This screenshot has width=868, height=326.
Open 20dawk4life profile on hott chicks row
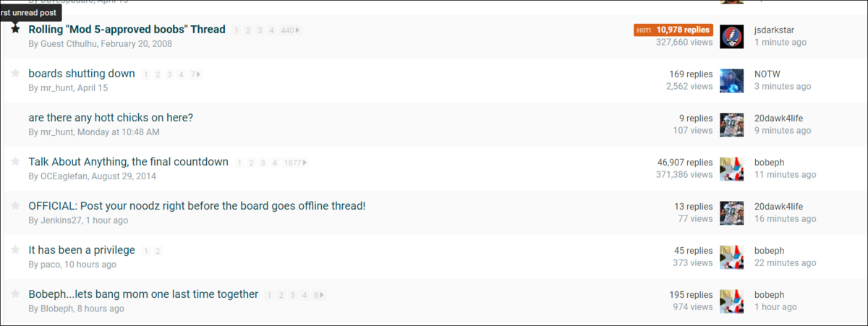(779, 118)
